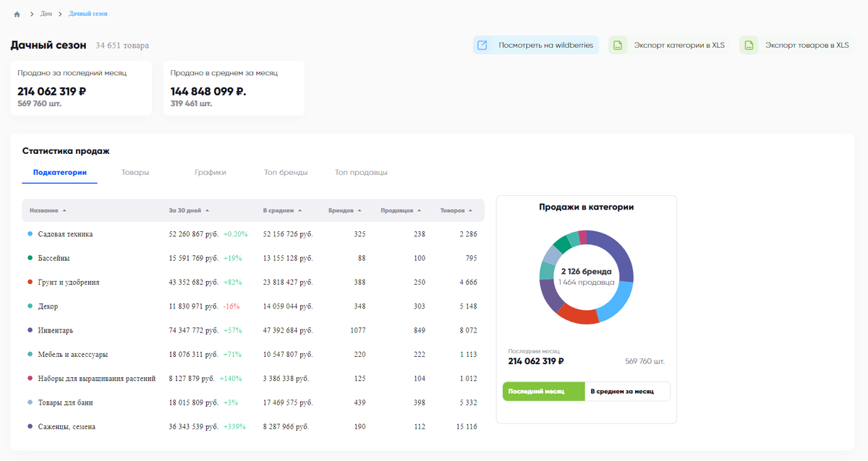
Task: Click the pink dot next to Наборы для выращивания растений
Action: pyautogui.click(x=30, y=378)
